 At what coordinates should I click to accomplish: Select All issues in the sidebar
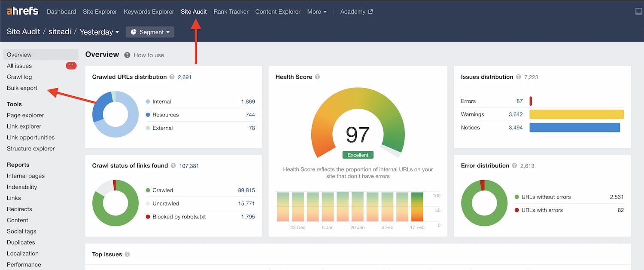click(19, 66)
